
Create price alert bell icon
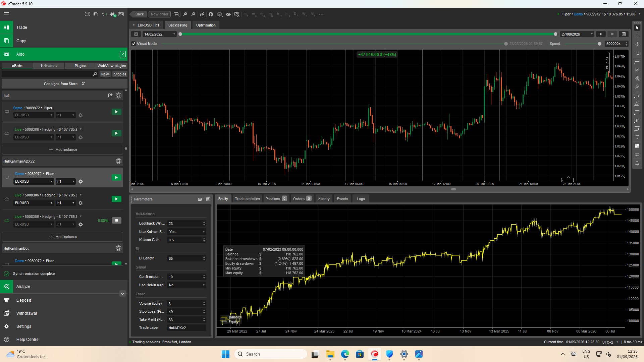(x=637, y=163)
